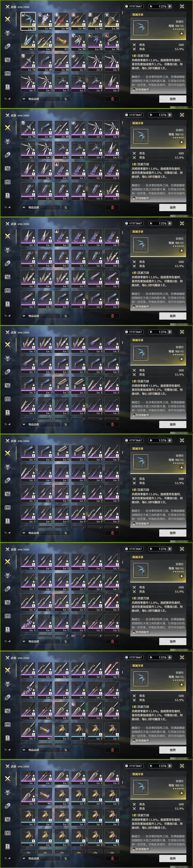The width and height of the screenshot is (193, 868).
Task: Select the highlighted Lv. 90 blue rectifier thumbnail
Action: pyautogui.click(x=28, y=22)
